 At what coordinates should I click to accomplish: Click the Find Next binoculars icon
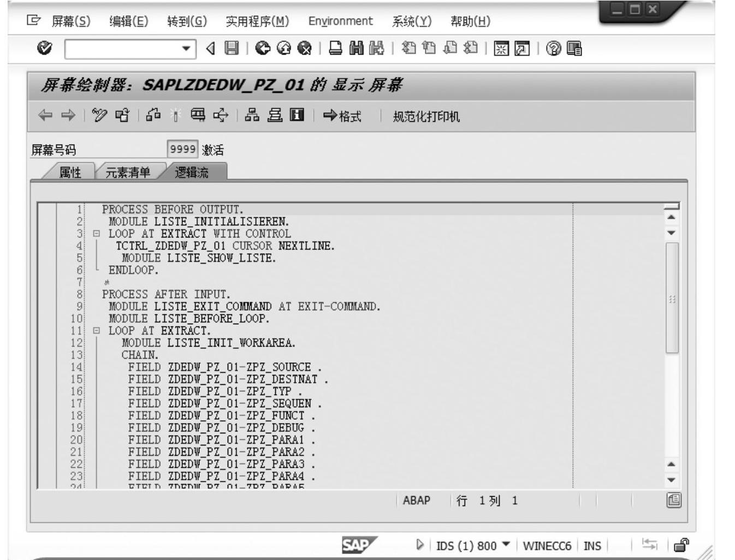pos(376,49)
